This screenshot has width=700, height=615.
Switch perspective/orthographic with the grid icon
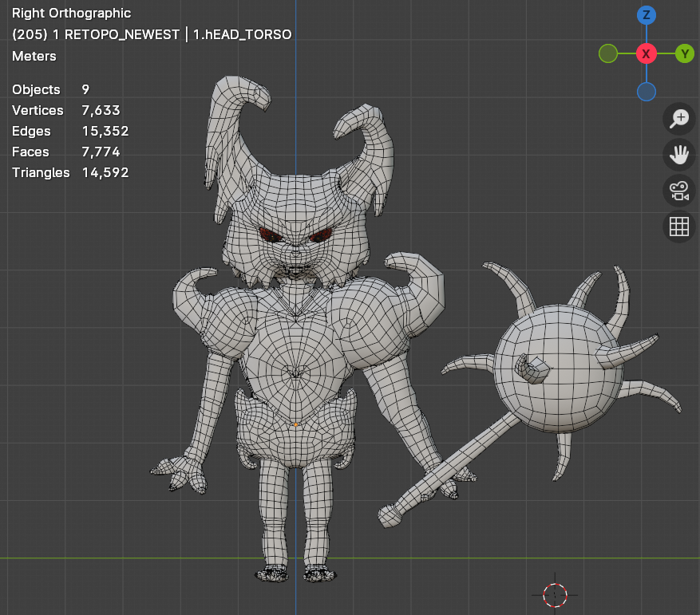tap(678, 227)
